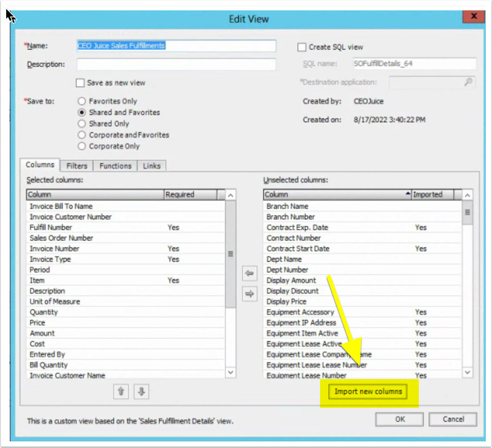
Task: Switch to the Filters tab
Action: coord(77,166)
